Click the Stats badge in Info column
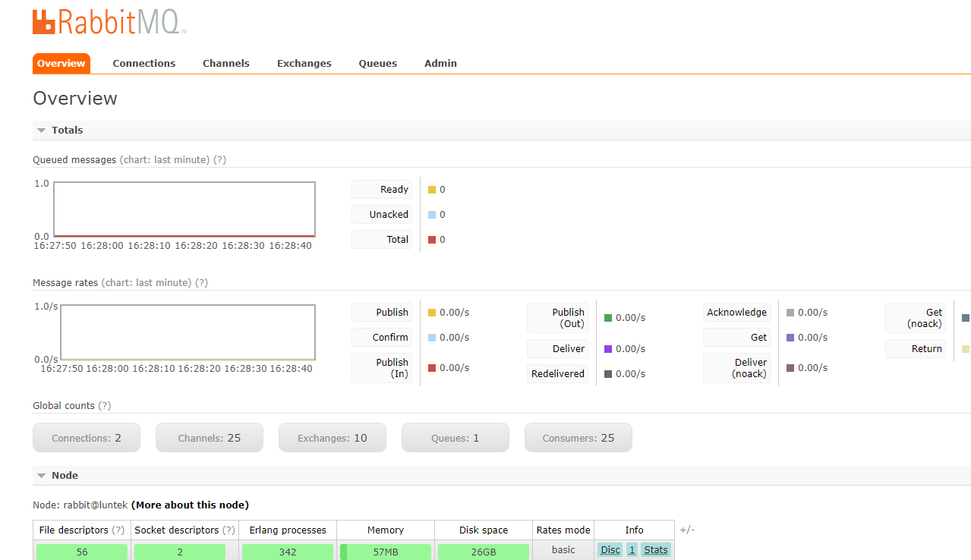Screen dimensions: 971x560 [x=655, y=549]
